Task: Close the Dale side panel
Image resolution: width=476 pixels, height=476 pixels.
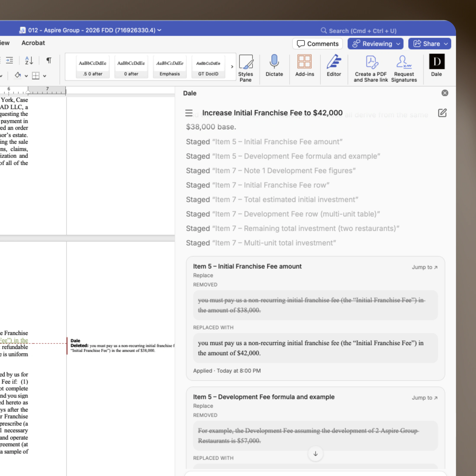Action: coord(445,93)
